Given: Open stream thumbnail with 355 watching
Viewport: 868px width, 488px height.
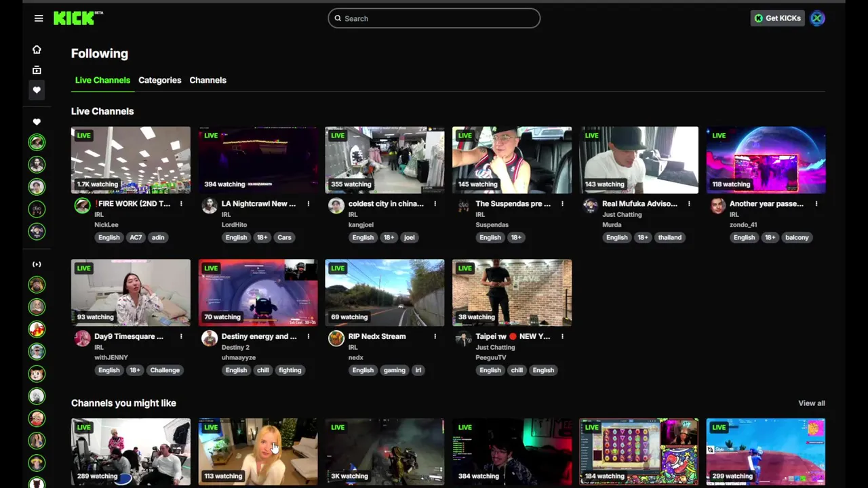Looking at the screenshot, I should coord(384,160).
